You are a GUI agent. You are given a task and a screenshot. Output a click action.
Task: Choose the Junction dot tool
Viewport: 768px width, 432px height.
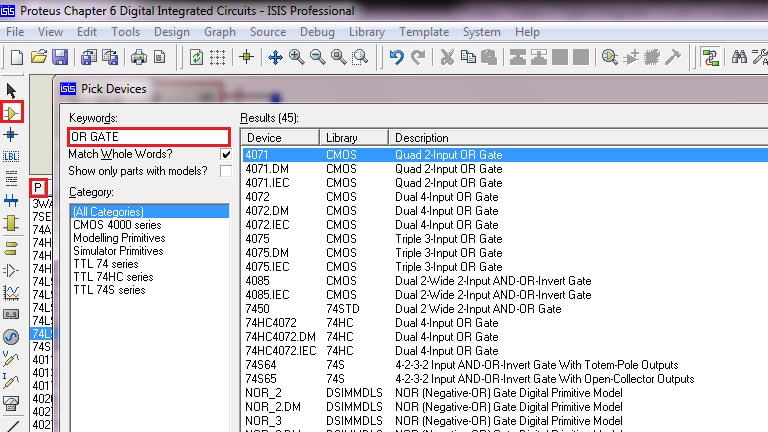[x=12, y=135]
